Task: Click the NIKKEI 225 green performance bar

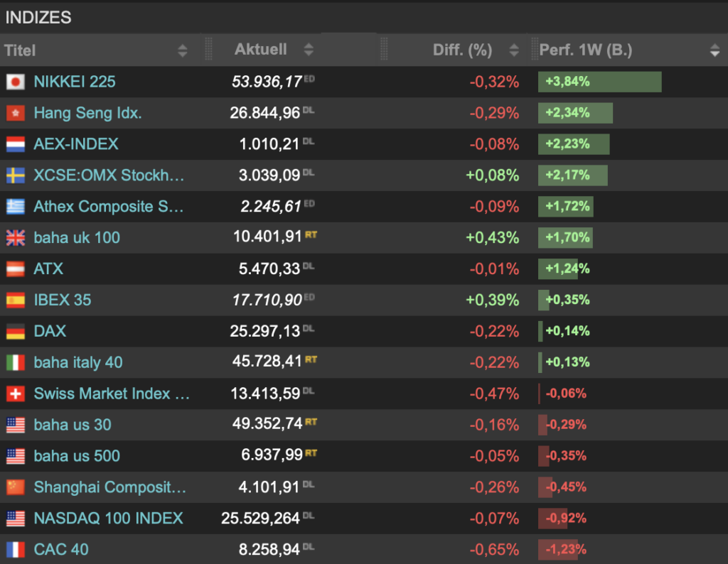Action: (599, 82)
